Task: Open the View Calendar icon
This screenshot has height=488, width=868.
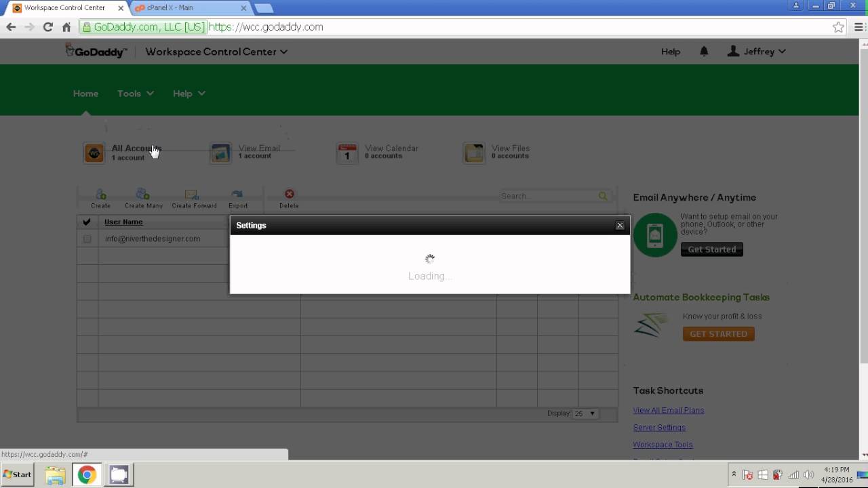Action: (x=347, y=152)
